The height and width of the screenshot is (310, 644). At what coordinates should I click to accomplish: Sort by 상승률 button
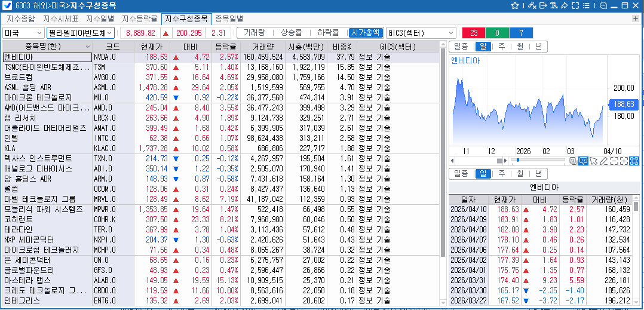tap(291, 33)
